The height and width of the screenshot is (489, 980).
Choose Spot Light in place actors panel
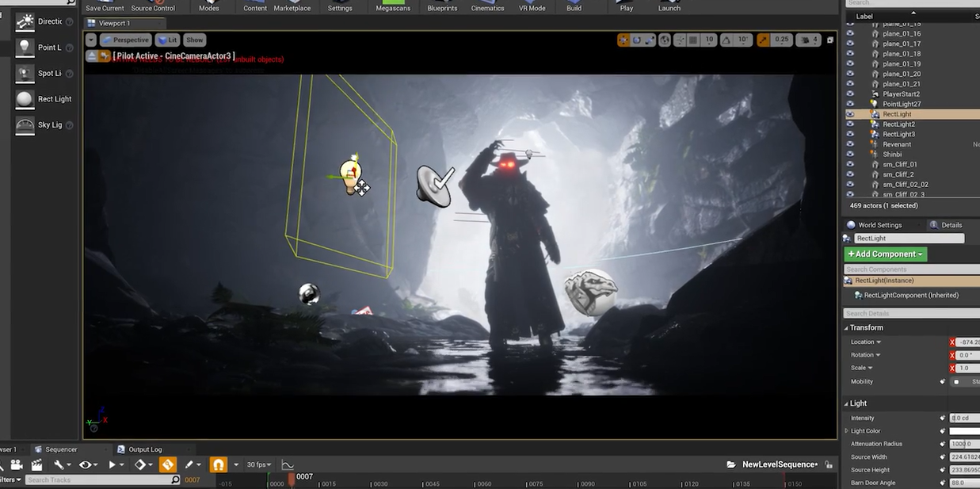(x=46, y=73)
